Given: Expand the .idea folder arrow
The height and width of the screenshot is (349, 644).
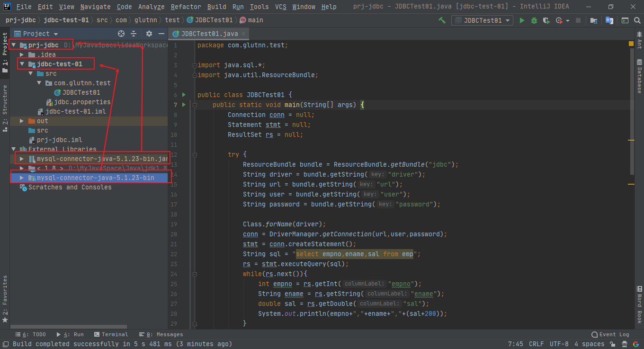Looking at the screenshot, I should pyautogui.click(x=22, y=54).
